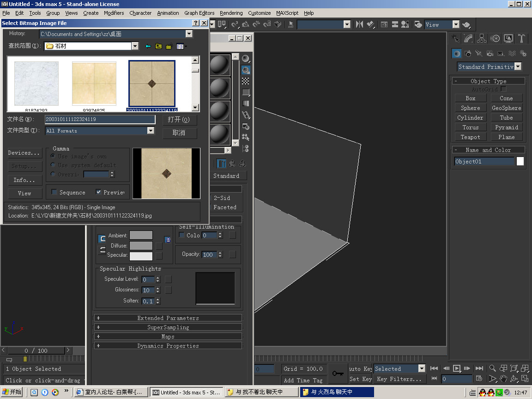532x399 pixels.
Task: Open the Hierarchy command panel tab
Action: coord(482,38)
